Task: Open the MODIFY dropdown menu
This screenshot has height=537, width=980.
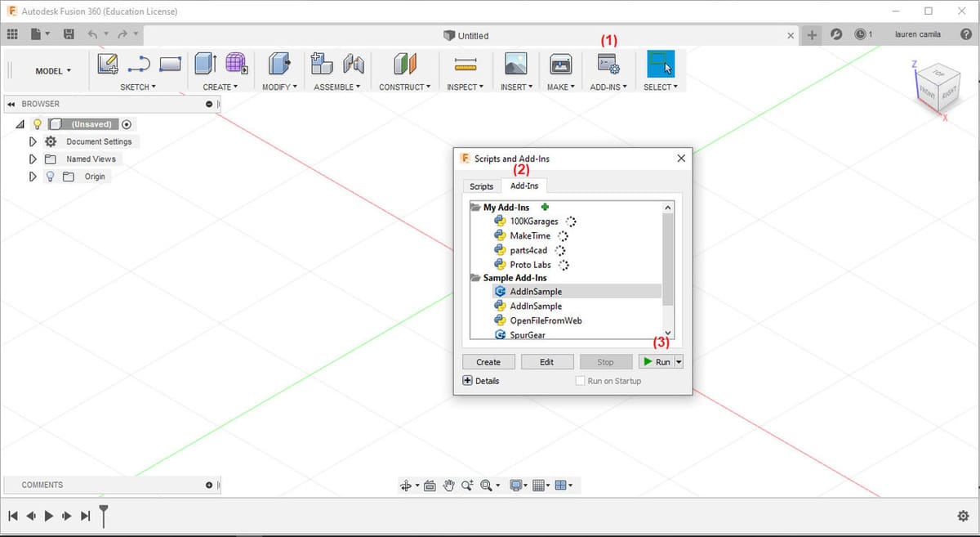Action: (x=279, y=87)
